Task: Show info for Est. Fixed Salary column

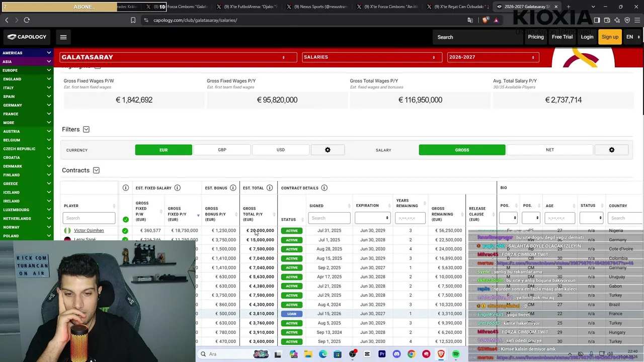Action: 178,188
